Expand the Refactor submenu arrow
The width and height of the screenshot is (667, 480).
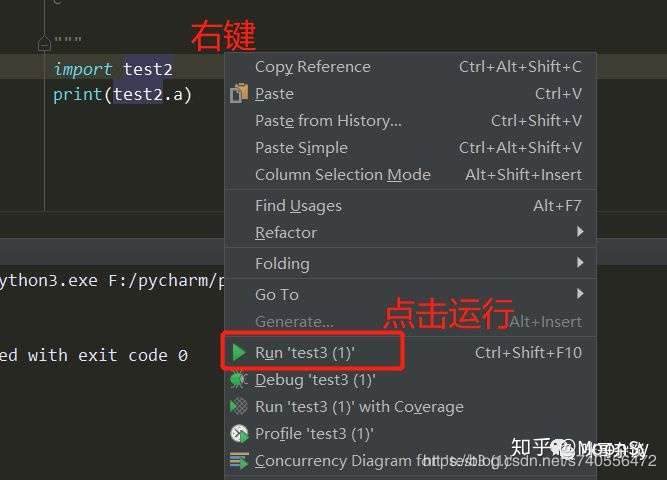[x=580, y=232]
